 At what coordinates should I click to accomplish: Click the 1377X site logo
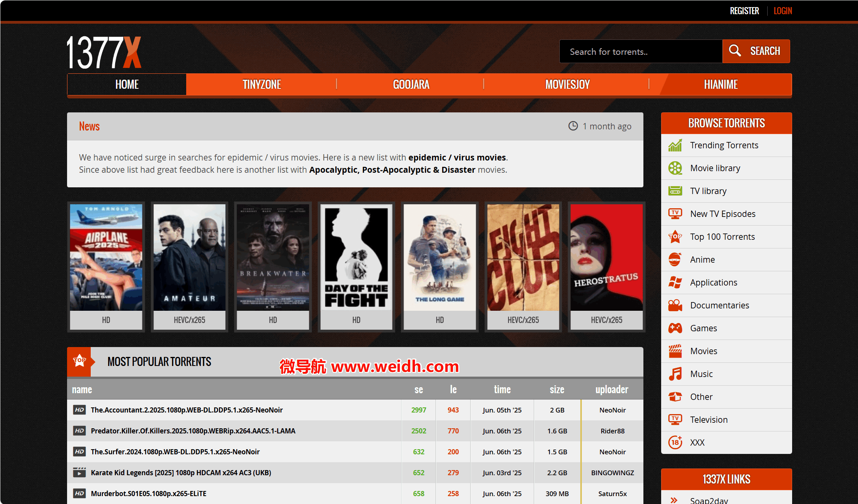point(104,52)
